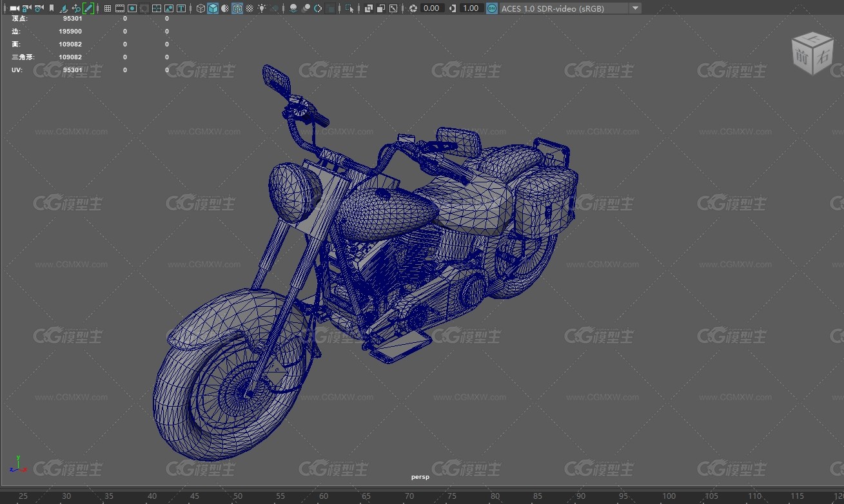Click frame 115 on time slider

tap(798, 496)
